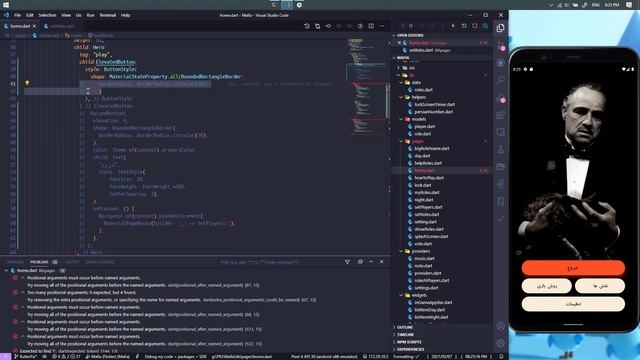Close the home.dart editor tab
This screenshot has height=360, width=640.
34,26
